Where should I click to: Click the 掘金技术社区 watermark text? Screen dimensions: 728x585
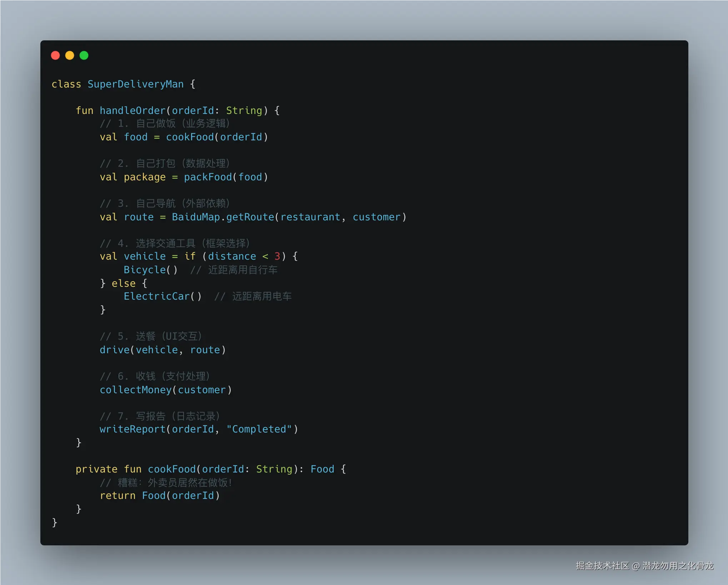(602, 566)
